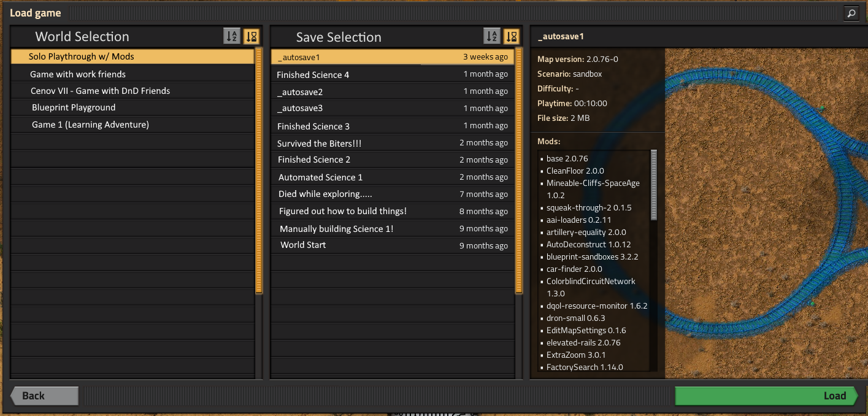
Task: Click the map preview thumbnail with rails
Action: pyautogui.click(x=766, y=214)
